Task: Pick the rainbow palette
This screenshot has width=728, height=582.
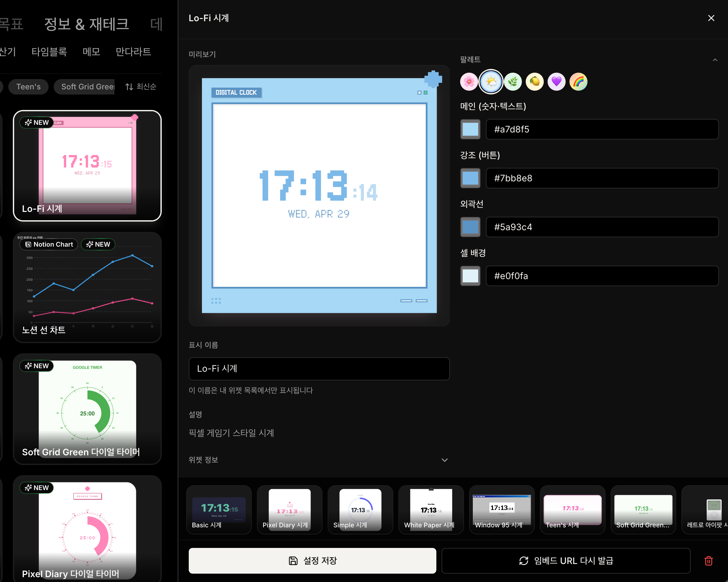Action: pos(578,82)
